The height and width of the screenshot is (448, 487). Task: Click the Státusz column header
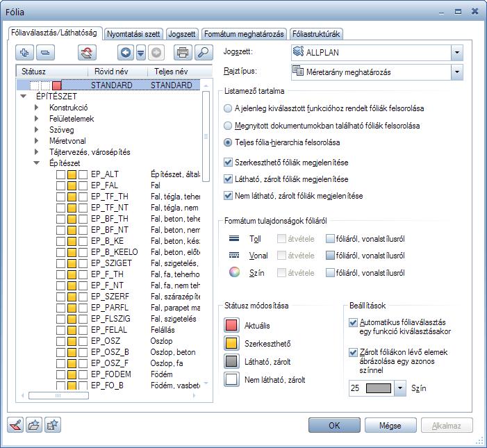click(52, 72)
